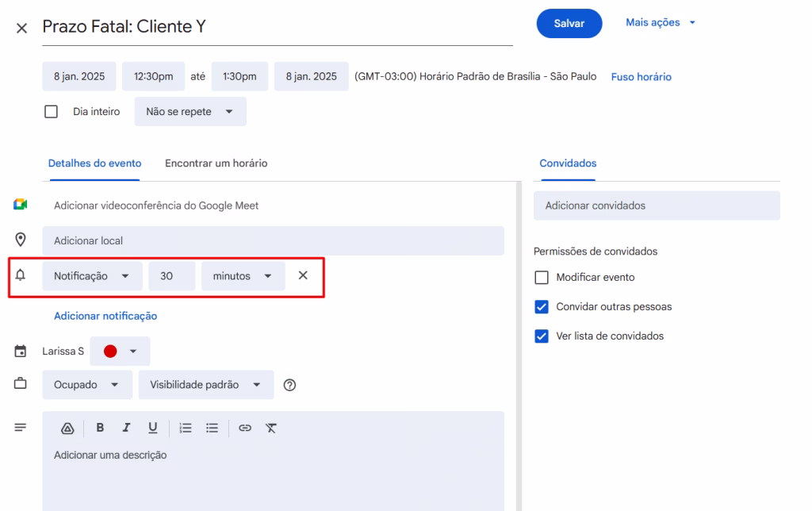Click the notification 30 value field
Viewport: 812px width, 511px height.
[x=172, y=275]
